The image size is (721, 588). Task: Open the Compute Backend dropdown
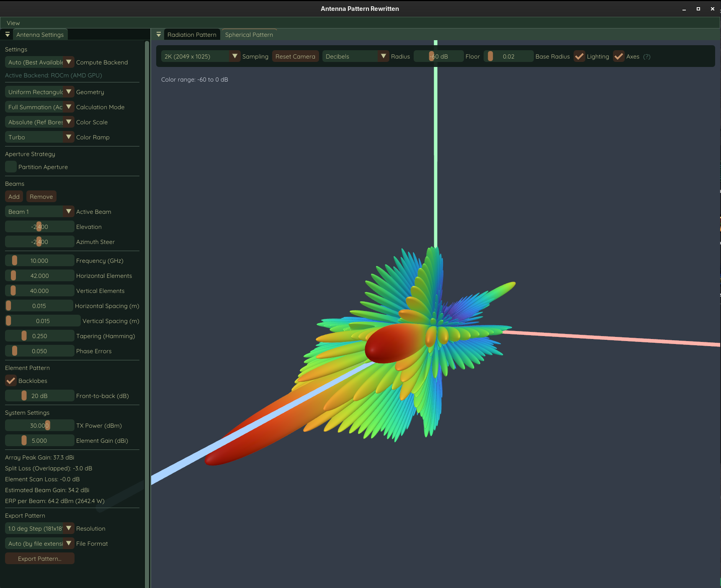[39, 62]
